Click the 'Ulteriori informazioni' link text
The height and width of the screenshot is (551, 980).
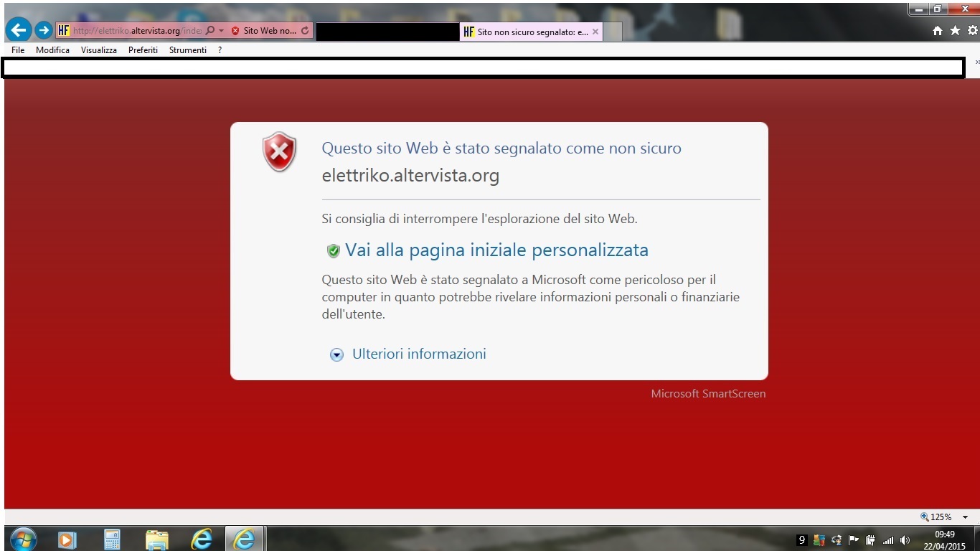pos(419,354)
